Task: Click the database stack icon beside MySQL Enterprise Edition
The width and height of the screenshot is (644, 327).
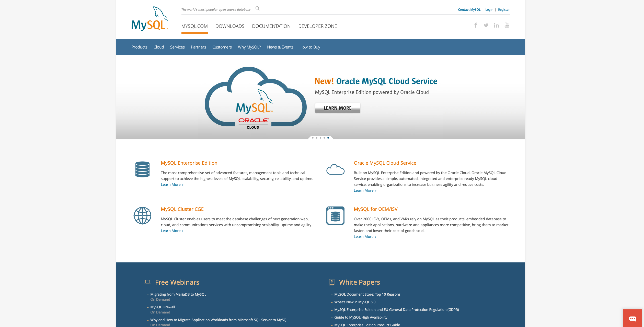Action: point(142,169)
